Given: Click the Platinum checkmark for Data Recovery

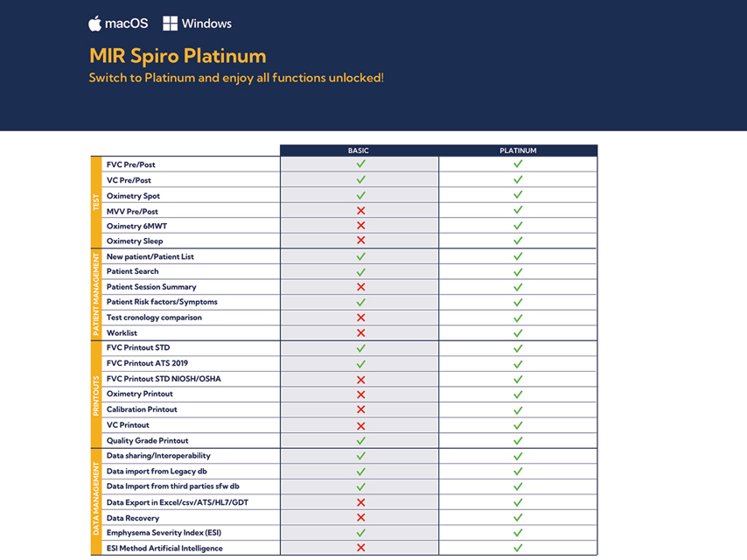Looking at the screenshot, I should click(518, 517).
